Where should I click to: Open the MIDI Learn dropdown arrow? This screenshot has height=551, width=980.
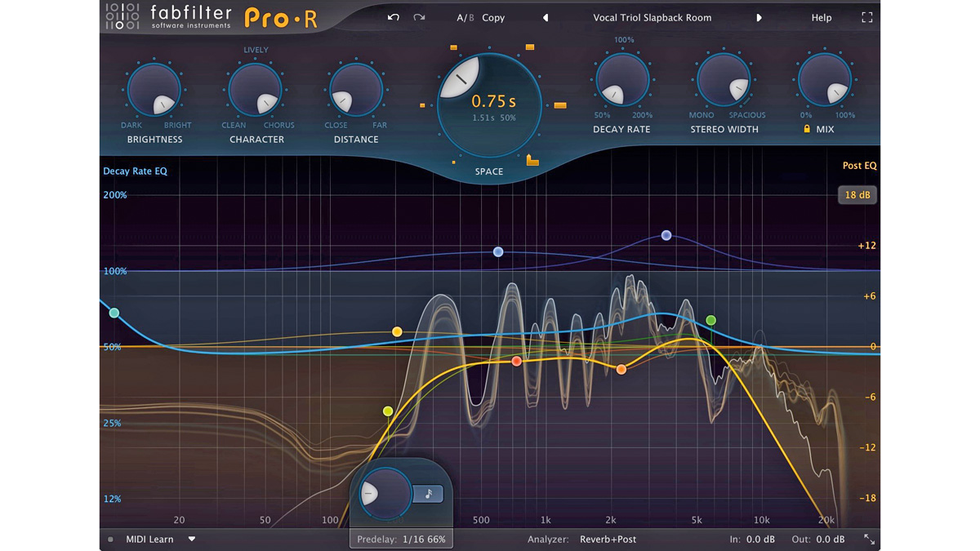coord(192,540)
